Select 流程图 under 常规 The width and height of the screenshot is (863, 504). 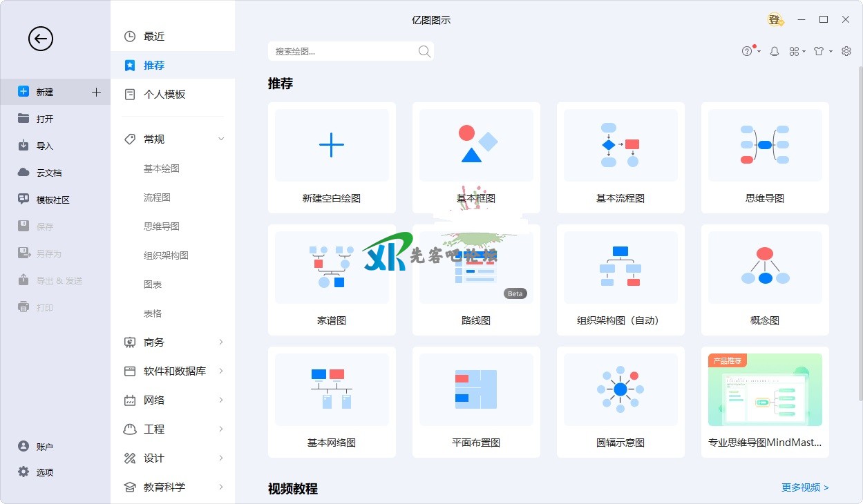pos(157,197)
